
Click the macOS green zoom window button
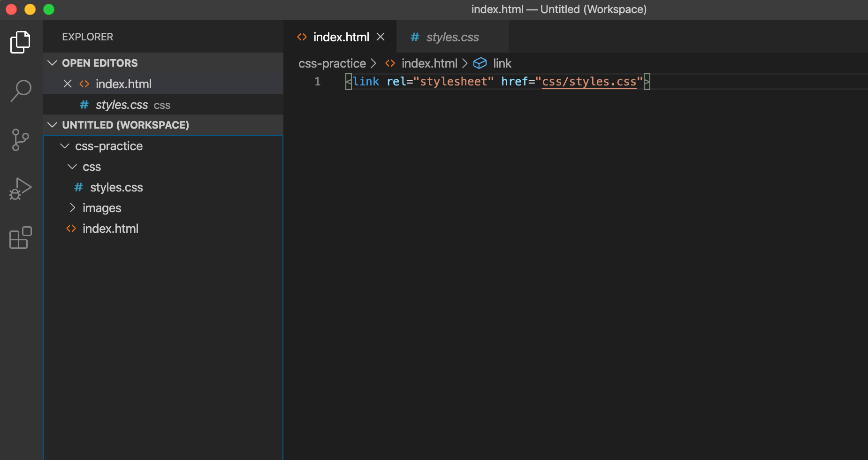(x=49, y=9)
